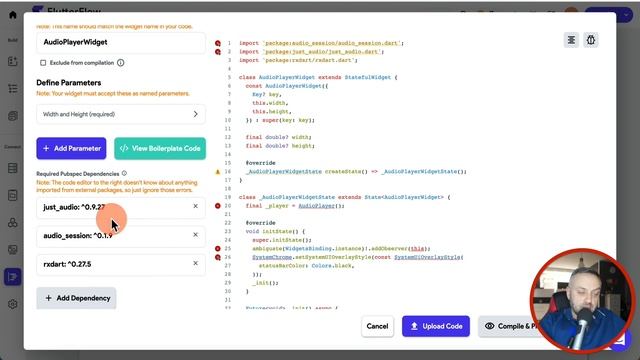640x360 pixels.
Task: Click the rxdart dependency field
Action: coord(121,264)
